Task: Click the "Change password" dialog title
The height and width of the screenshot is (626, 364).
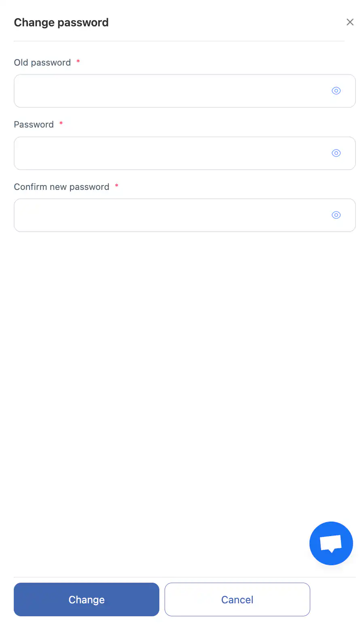Action: pyautogui.click(x=61, y=22)
